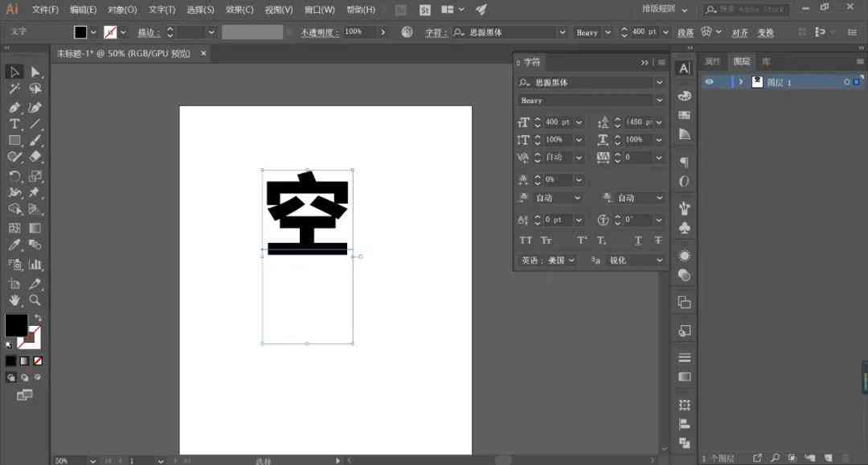Open fill color dropdown in control bar

pos(93,32)
